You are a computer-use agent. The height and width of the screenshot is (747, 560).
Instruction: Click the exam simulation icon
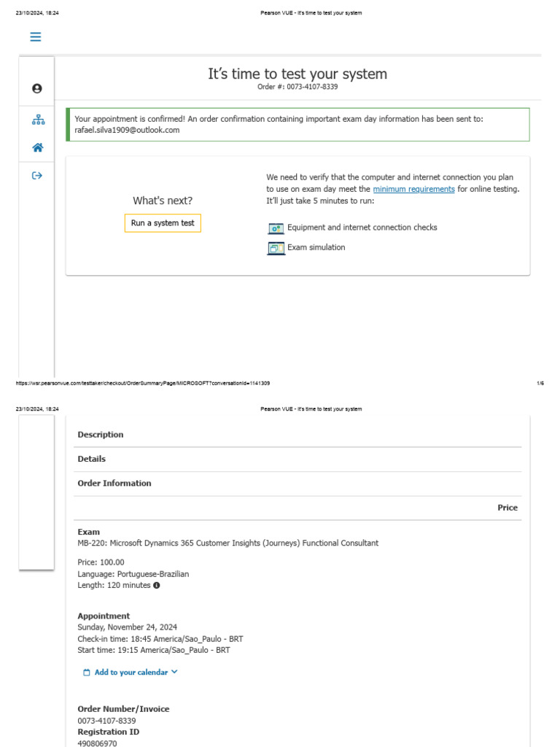276,248
